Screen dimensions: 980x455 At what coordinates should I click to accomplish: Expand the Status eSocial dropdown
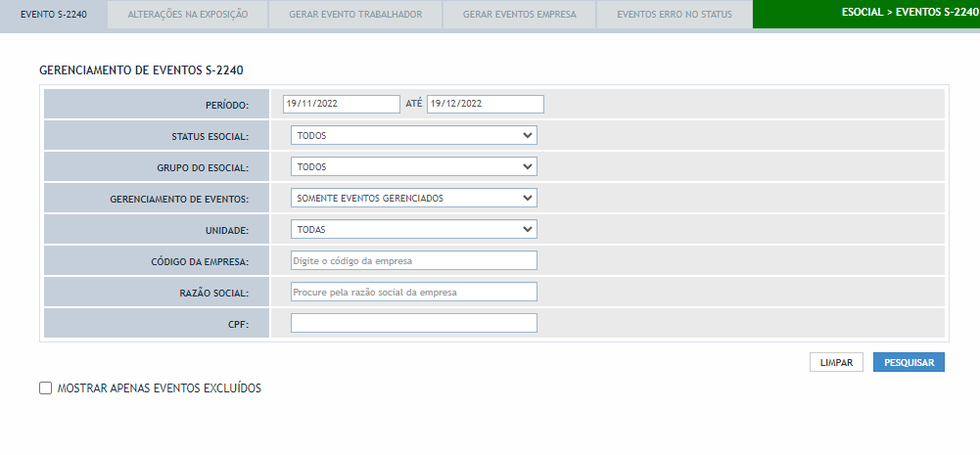pyautogui.click(x=414, y=135)
